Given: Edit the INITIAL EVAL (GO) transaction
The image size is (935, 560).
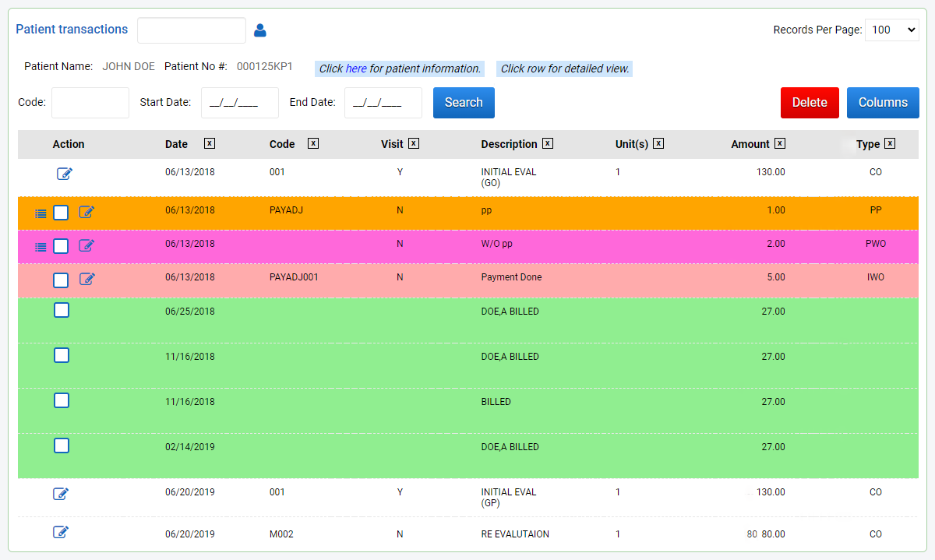Looking at the screenshot, I should [65, 174].
